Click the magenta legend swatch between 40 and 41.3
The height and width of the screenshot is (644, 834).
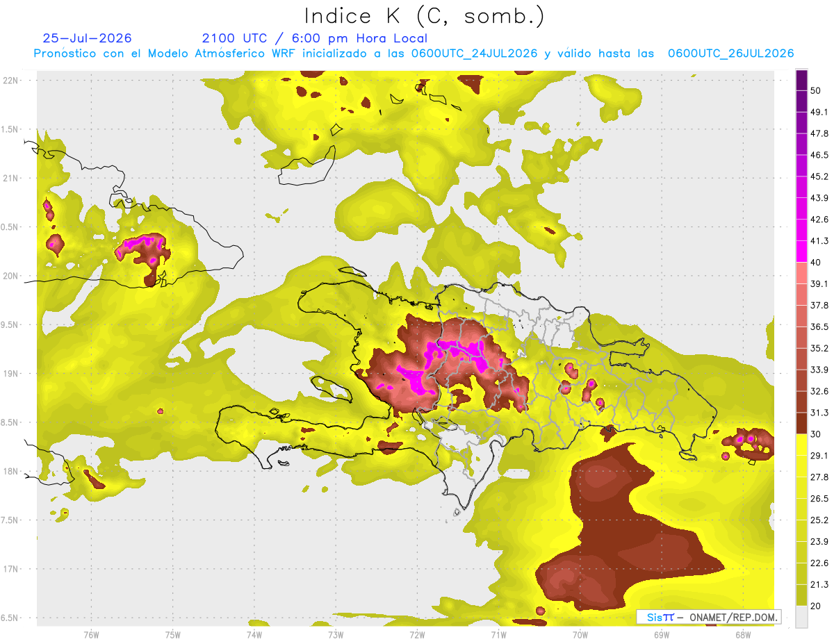(x=802, y=251)
